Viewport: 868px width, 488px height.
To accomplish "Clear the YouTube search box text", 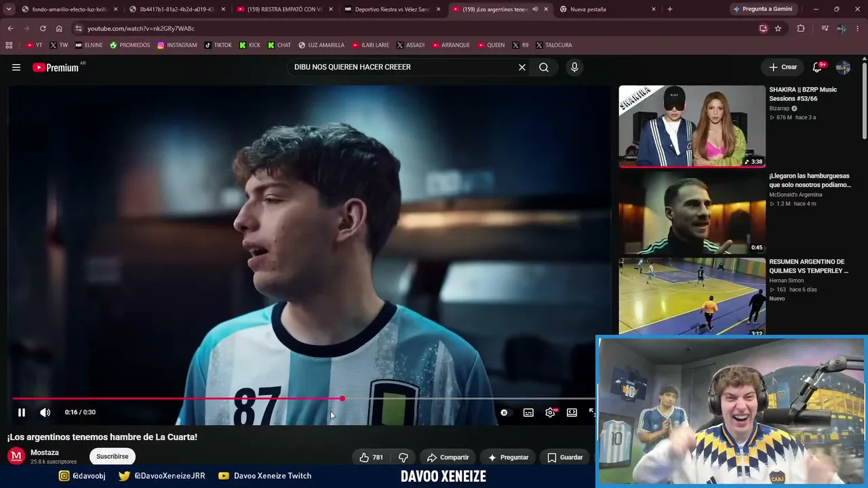I will click(x=522, y=67).
